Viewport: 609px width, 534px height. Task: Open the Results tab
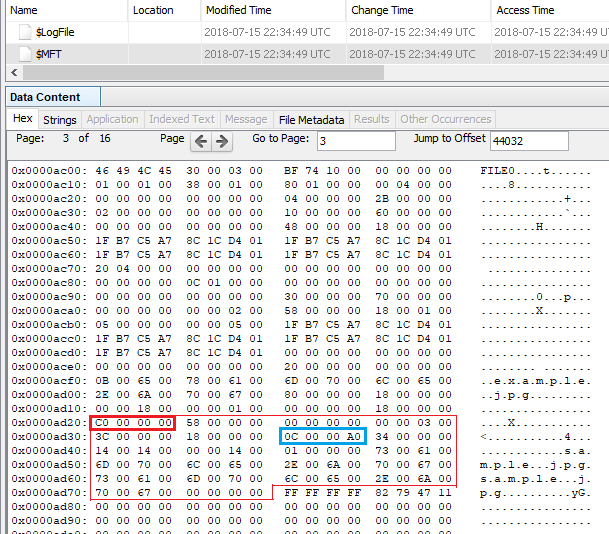tap(372, 119)
